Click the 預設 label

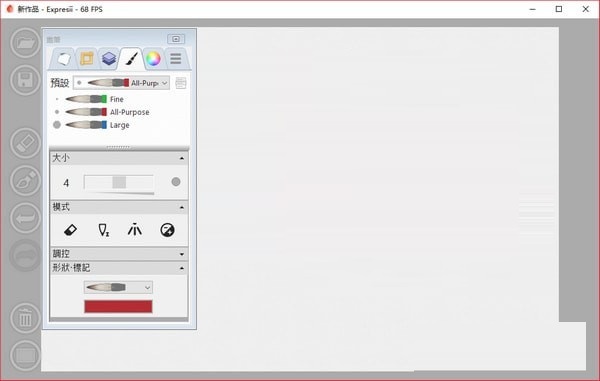60,83
